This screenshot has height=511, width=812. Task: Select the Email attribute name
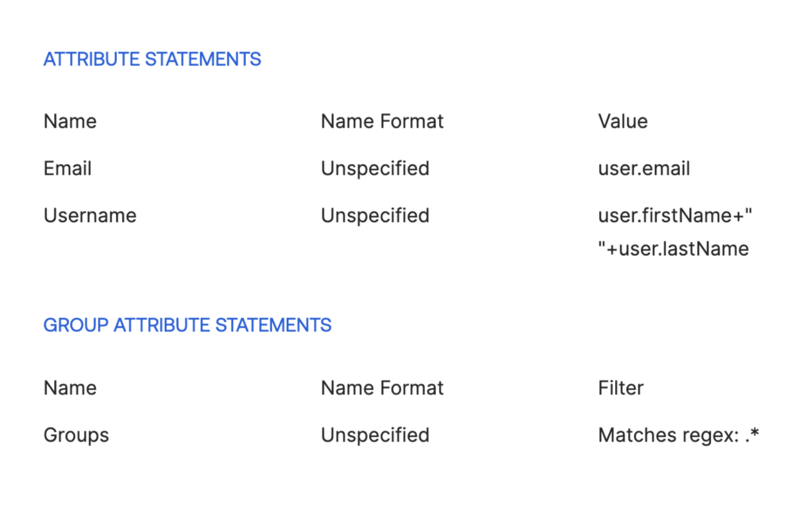point(67,169)
